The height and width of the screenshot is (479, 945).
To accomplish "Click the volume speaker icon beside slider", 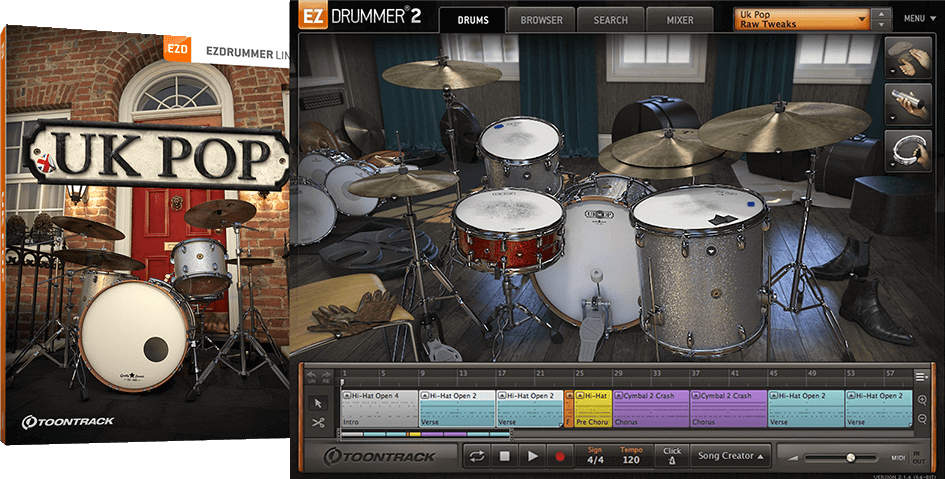I will coord(793,458).
